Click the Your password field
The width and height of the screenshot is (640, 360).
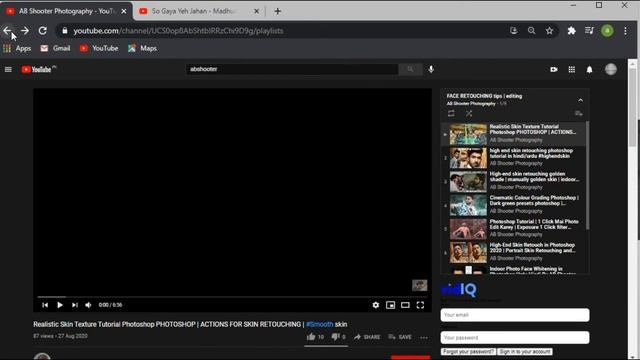coord(515,338)
